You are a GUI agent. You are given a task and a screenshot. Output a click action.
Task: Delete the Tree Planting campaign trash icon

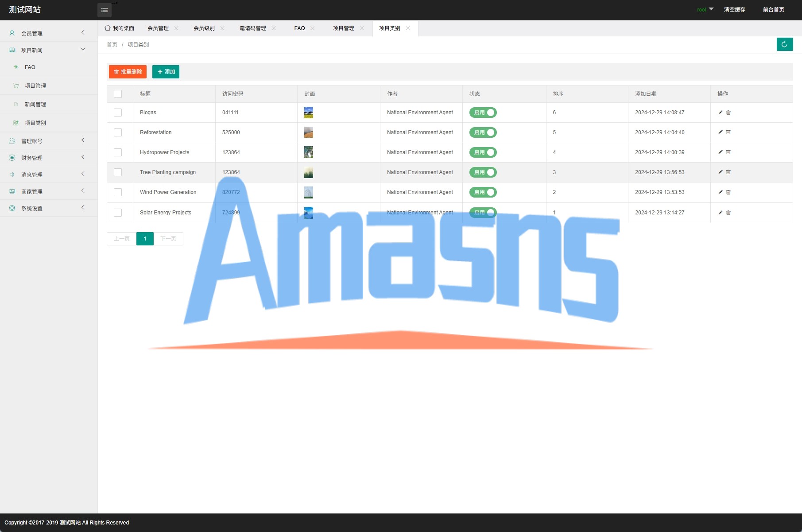coord(728,172)
